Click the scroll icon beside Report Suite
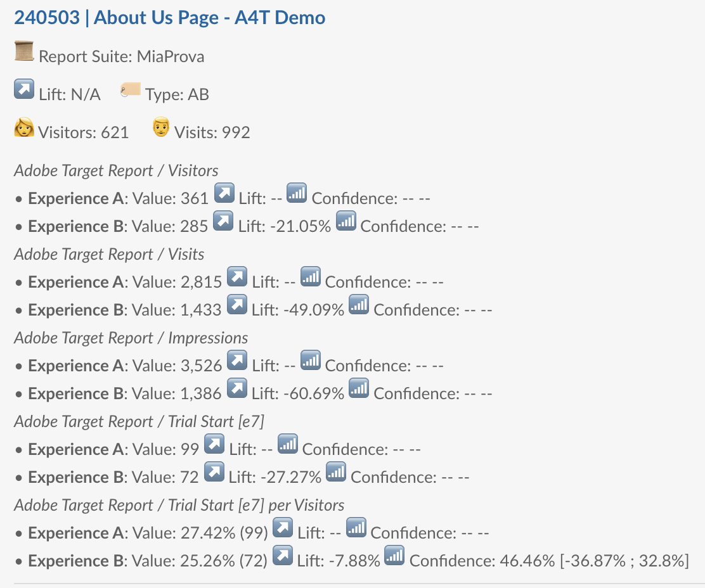The height and width of the screenshot is (588, 705). (x=24, y=51)
